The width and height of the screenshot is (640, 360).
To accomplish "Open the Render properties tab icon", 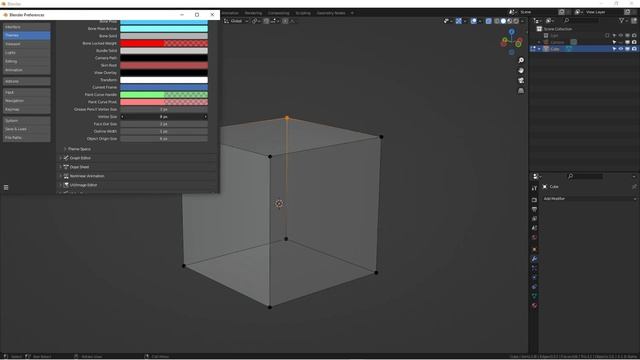I will click(x=534, y=200).
